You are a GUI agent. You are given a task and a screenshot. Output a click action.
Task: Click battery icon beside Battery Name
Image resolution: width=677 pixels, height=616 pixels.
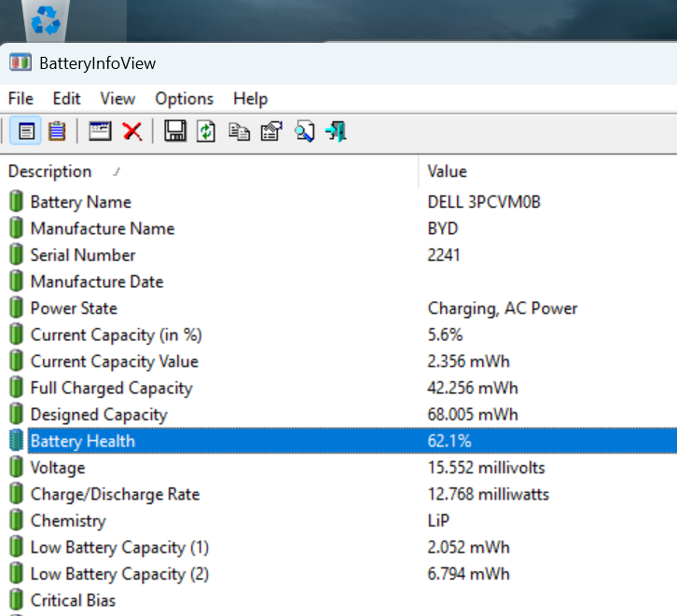tap(16, 201)
